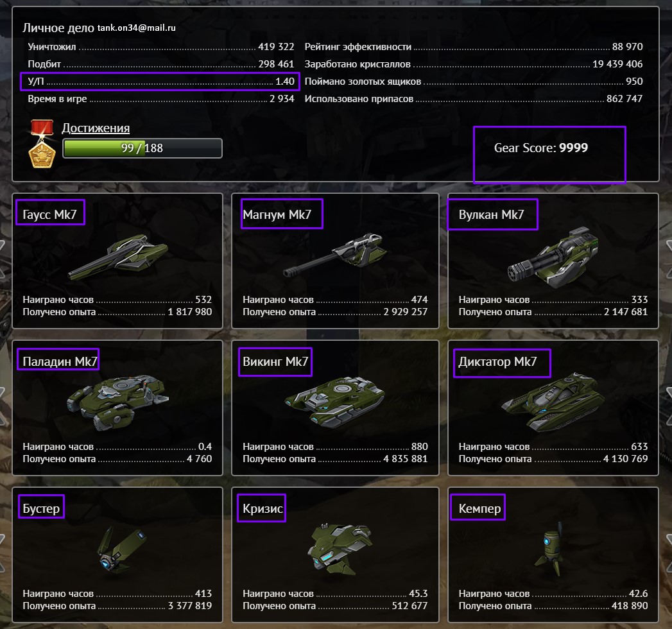Screen dimensions: 672x629
Task: Click the tank.on34@mail.ru profile name
Action: (x=136, y=28)
